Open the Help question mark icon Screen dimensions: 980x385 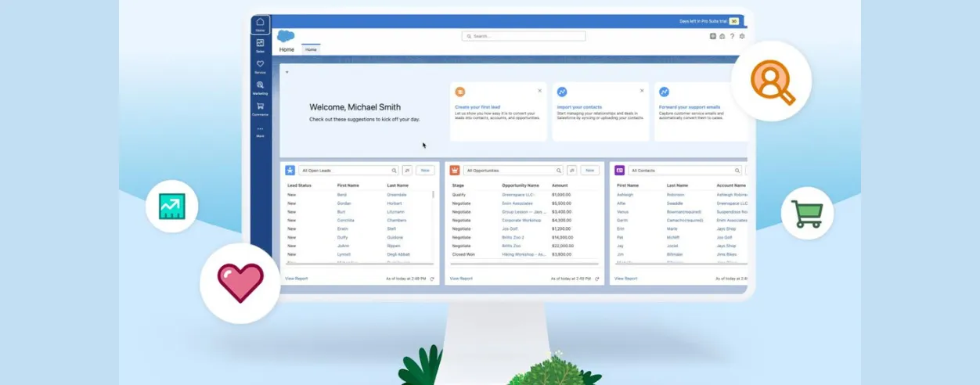click(x=732, y=36)
